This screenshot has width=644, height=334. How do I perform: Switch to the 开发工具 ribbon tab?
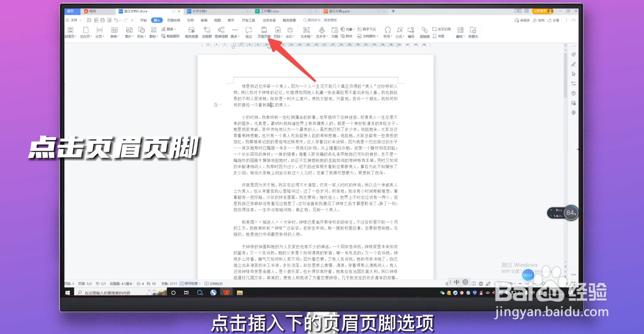coord(248,20)
